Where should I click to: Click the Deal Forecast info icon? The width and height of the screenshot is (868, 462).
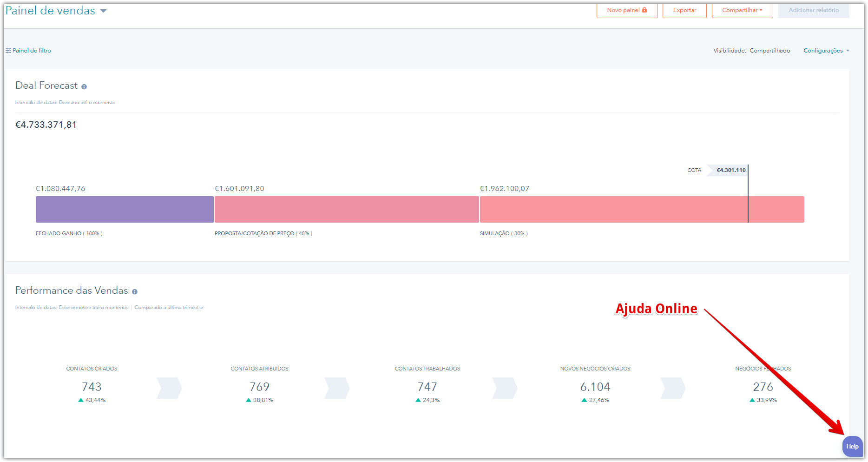click(84, 87)
